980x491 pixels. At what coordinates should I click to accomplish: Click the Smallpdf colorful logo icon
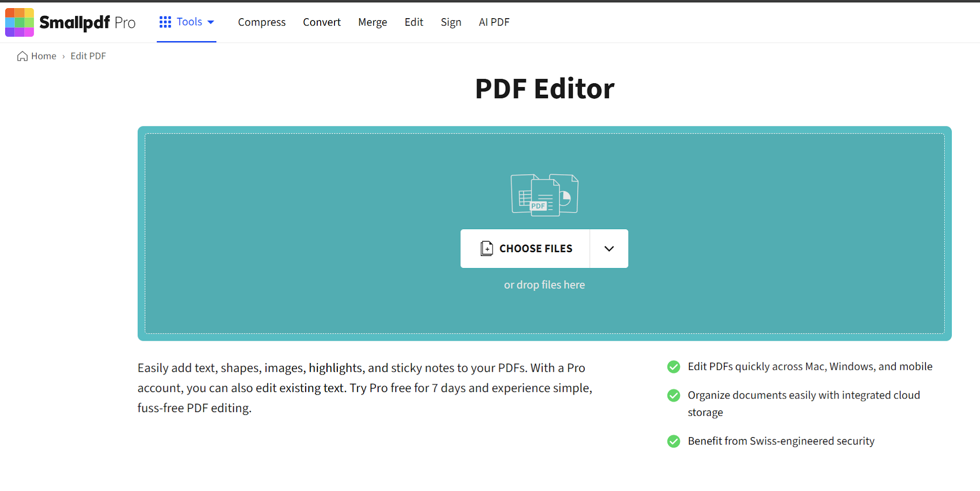[x=20, y=22]
